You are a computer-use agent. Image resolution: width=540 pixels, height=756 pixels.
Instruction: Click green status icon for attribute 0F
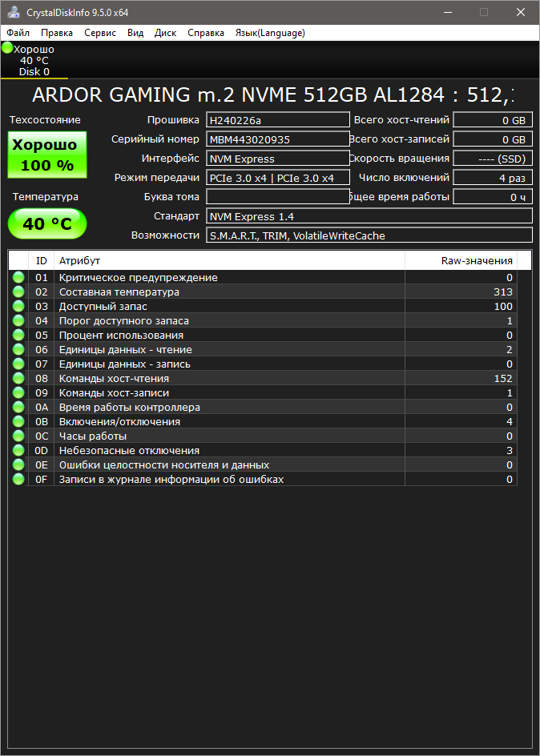pyautogui.click(x=18, y=479)
